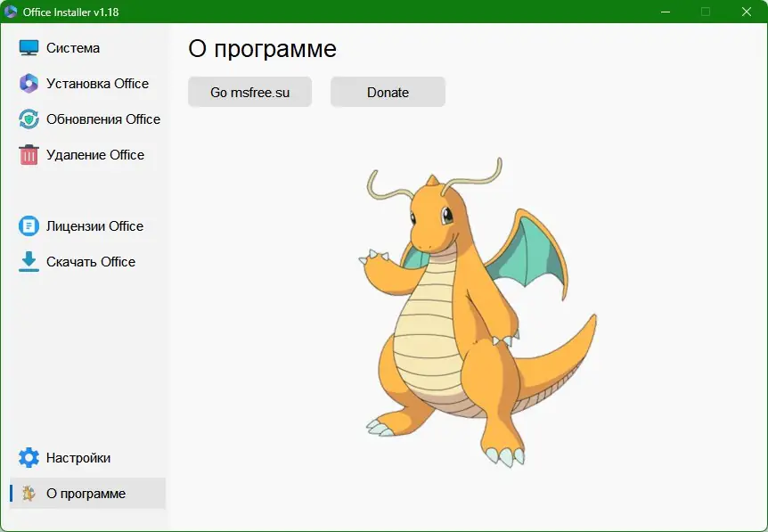Viewport: 768px width, 532px height.
Task: Click the Go msfree.su button
Action: pos(249,92)
